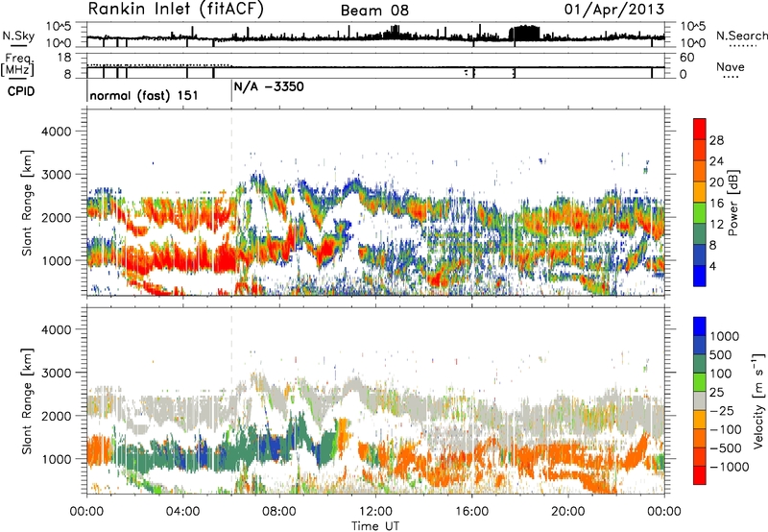768x532 pixels.
Task: Select the 'normal (fast) 151' CPID entry
Action: point(144,95)
